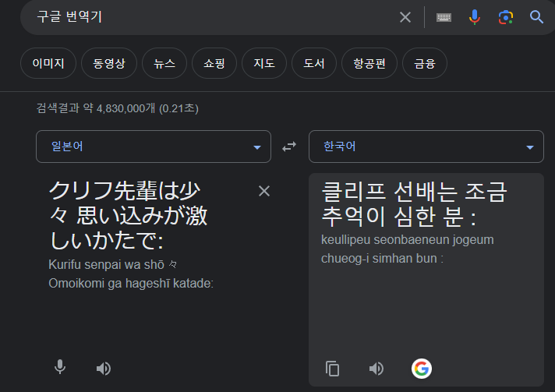
Task: Open the 뉴스 results tab
Action: pyautogui.click(x=164, y=63)
